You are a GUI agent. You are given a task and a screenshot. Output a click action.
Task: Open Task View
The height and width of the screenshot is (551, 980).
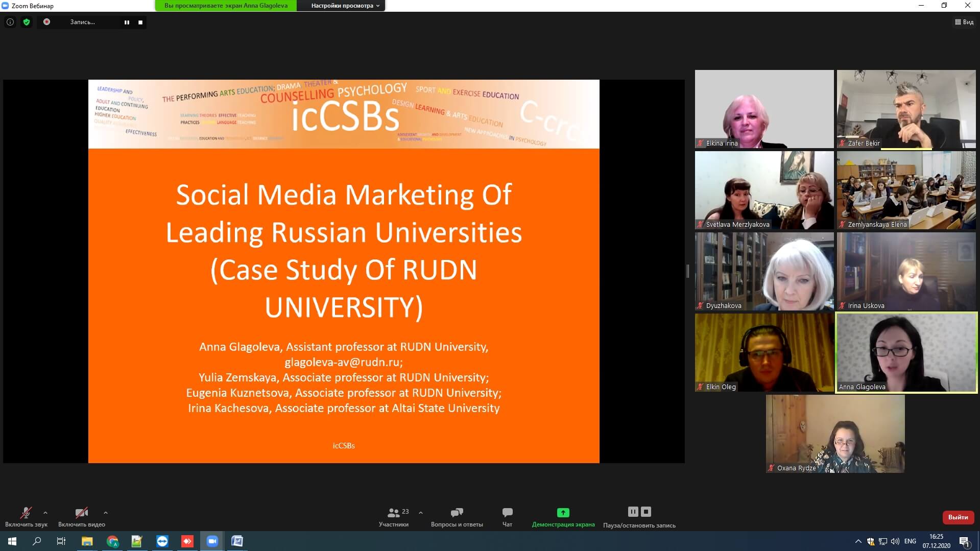[x=61, y=541]
